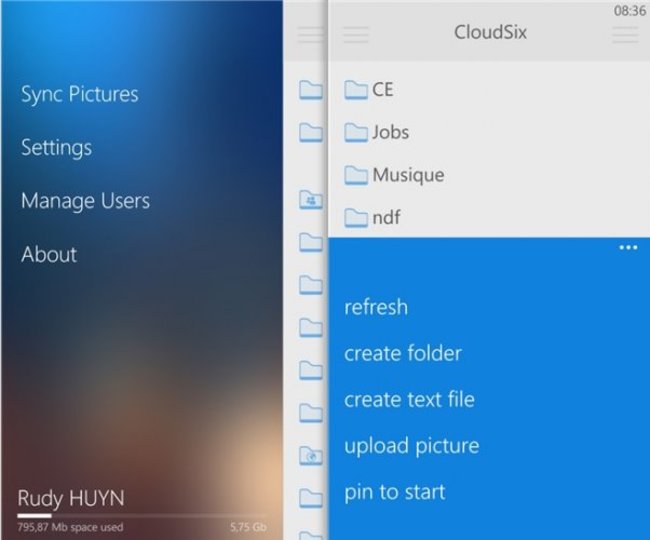
Task: Tap the Rudy HUYN account name
Action: click(71, 499)
